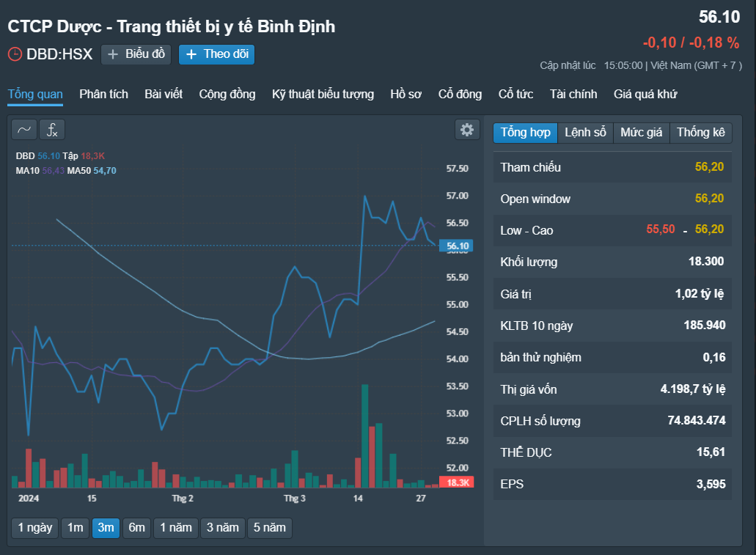This screenshot has width=756, height=555.
Task: Click the company name heading
Action: tap(171, 26)
